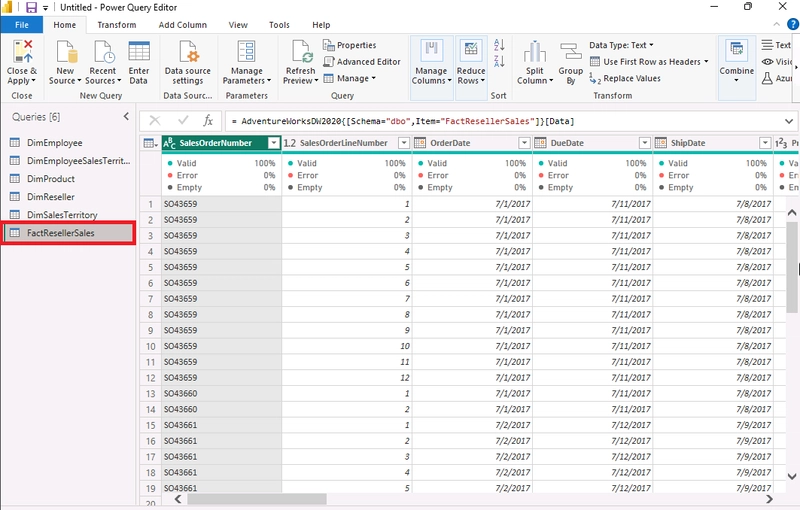Click the OrderDate data type icon
The image size is (800, 510).
420,143
